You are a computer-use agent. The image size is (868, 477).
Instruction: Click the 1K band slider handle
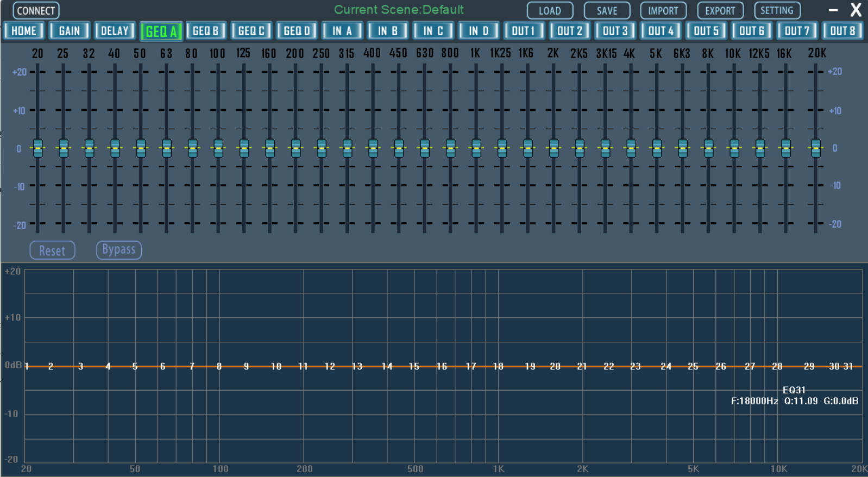pyautogui.click(x=476, y=148)
